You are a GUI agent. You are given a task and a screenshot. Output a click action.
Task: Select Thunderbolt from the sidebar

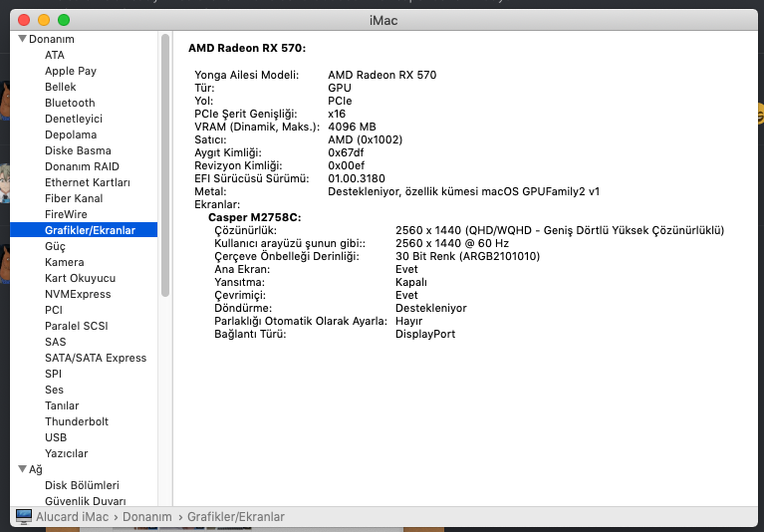pos(77,421)
